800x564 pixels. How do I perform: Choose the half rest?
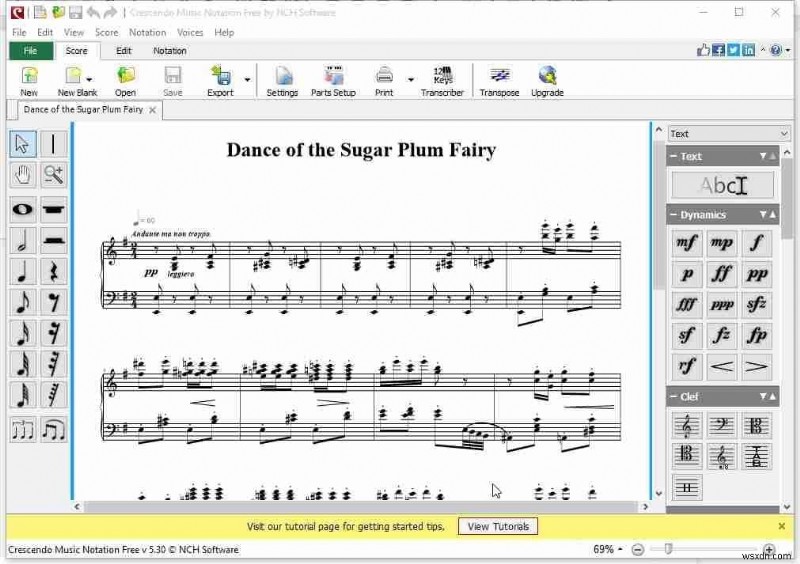pos(53,241)
